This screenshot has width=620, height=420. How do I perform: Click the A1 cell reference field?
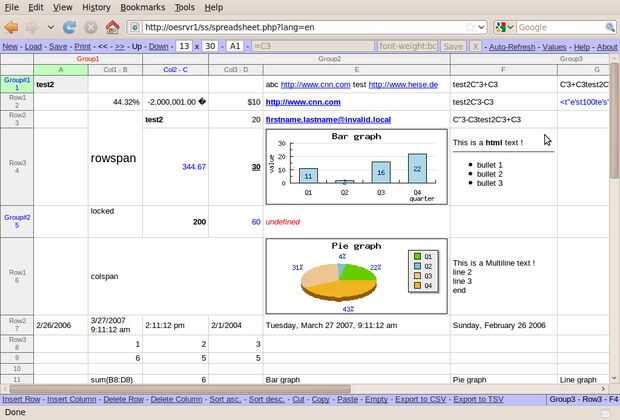pyautogui.click(x=235, y=46)
